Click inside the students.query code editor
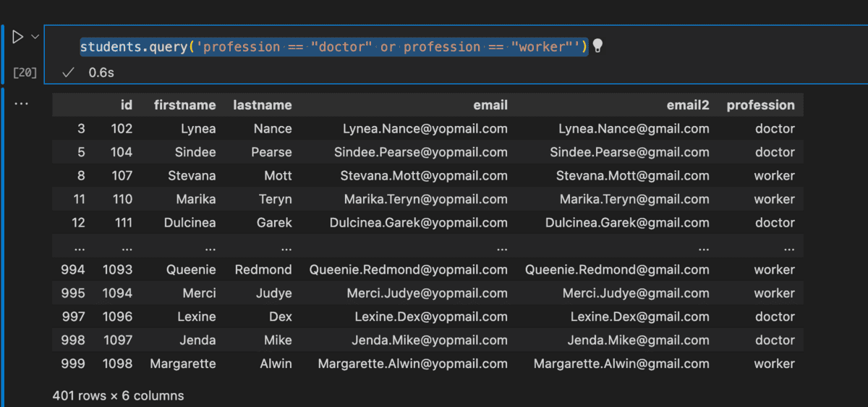The height and width of the screenshot is (407, 868). 333,47
